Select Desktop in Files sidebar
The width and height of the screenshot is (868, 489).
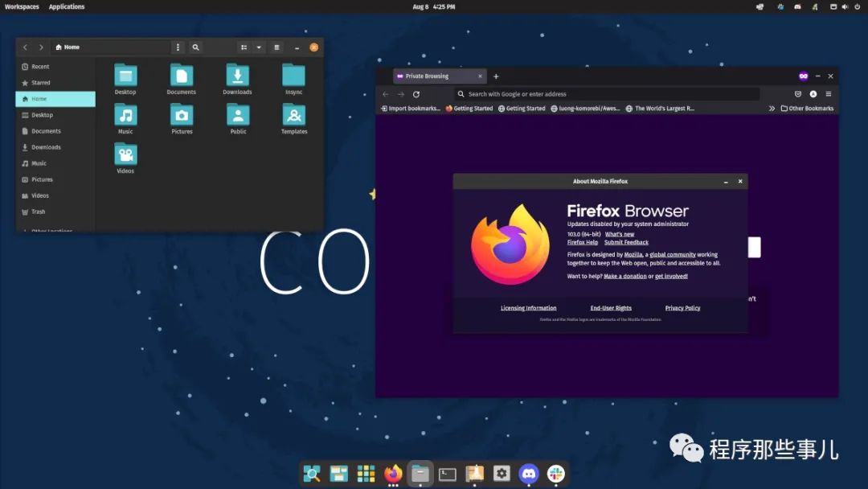click(x=55, y=115)
